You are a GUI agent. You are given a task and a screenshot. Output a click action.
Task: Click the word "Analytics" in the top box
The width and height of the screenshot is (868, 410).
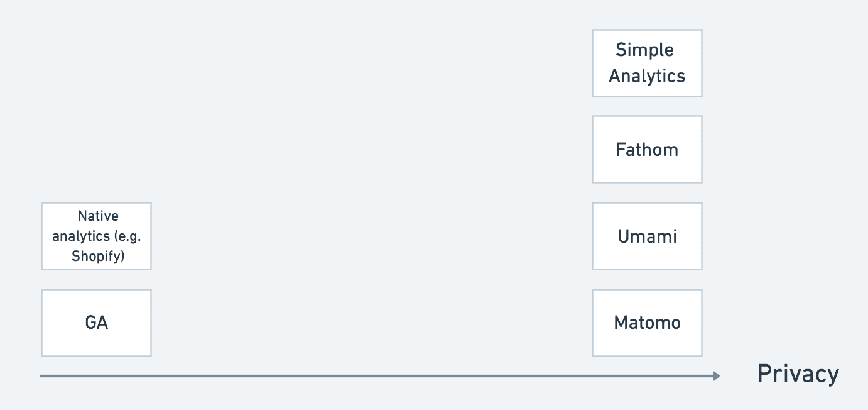(647, 76)
